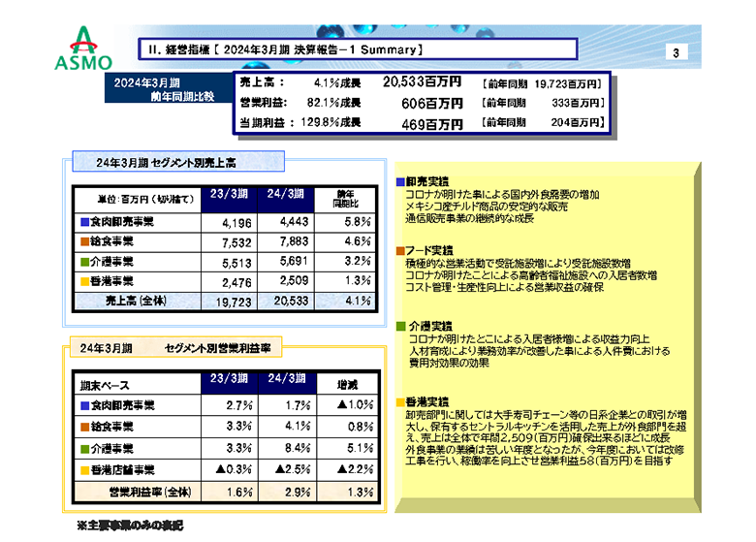
Task: Select the 1.6% overall margin cell
Action: tap(230, 493)
